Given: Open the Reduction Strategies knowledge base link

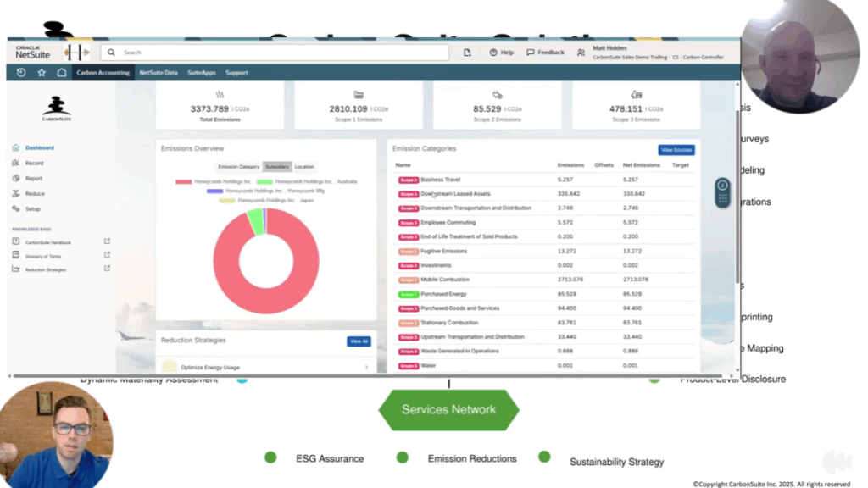Looking at the screenshot, I should pyautogui.click(x=46, y=269).
